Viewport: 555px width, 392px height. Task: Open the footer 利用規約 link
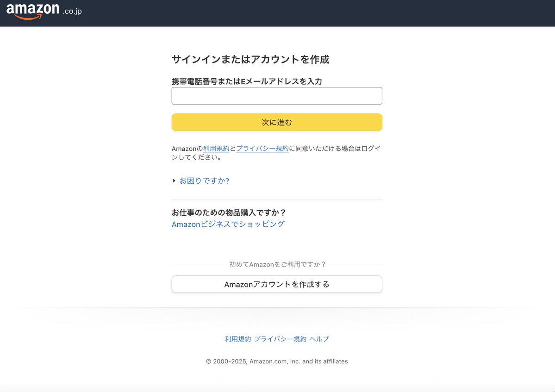[x=238, y=339]
